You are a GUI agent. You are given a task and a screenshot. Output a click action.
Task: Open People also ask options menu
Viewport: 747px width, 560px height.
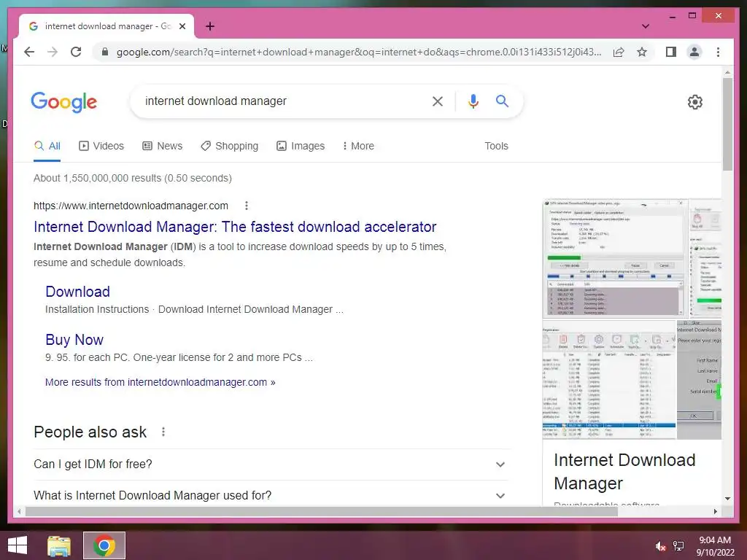pos(163,432)
